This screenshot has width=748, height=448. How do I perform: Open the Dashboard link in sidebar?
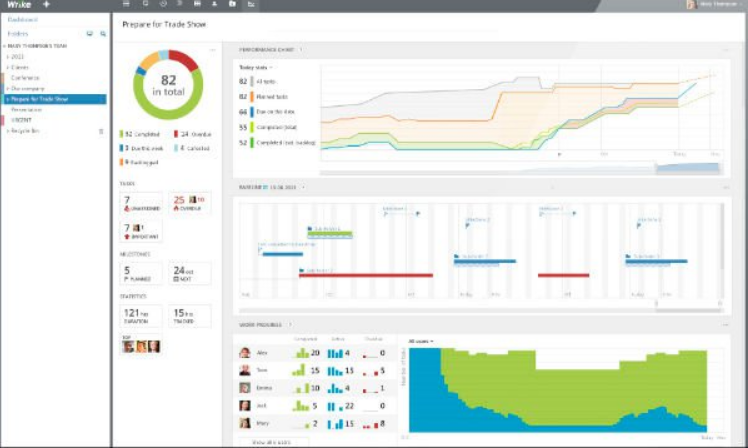tap(24, 19)
